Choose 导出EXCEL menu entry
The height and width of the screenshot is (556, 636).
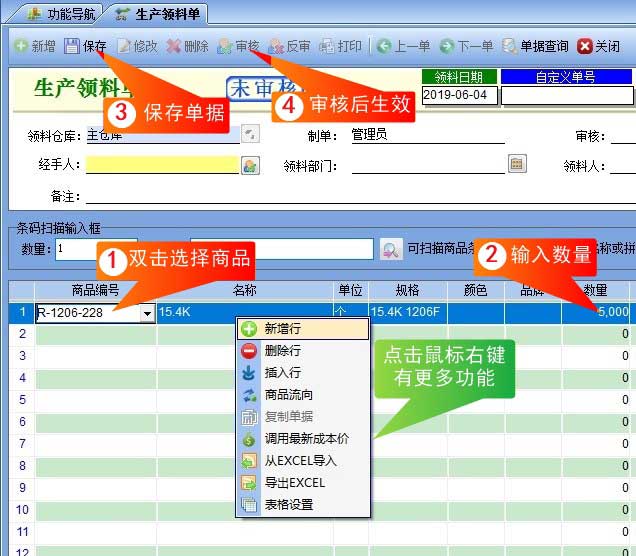pyautogui.click(x=303, y=483)
